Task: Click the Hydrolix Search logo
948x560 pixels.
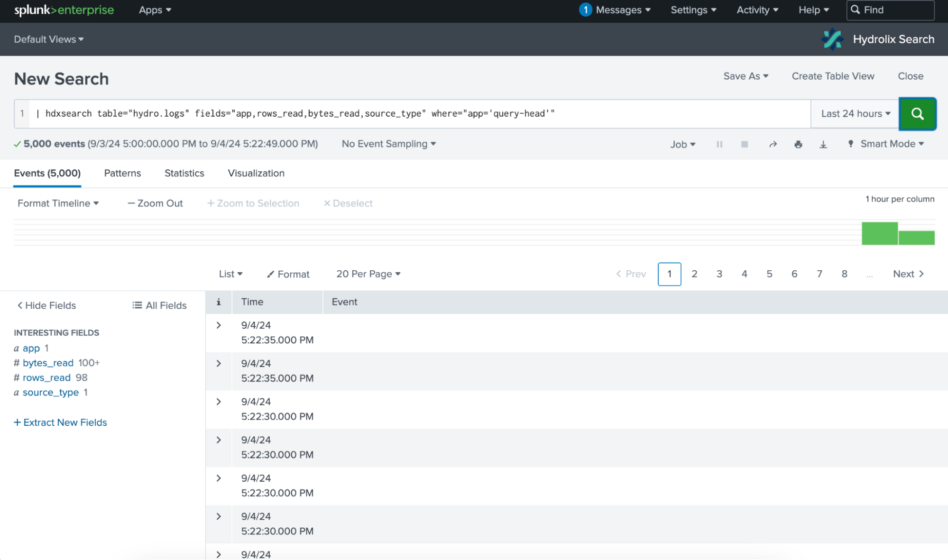Action: click(x=832, y=39)
